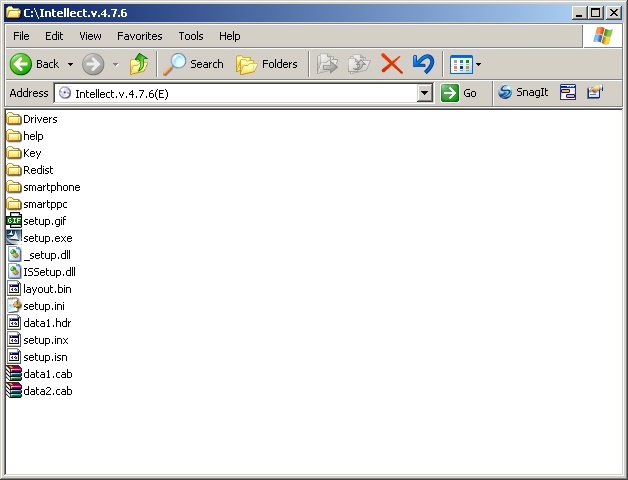Open the View menu
Viewport: 628px width, 480px height.
tap(90, 36)
